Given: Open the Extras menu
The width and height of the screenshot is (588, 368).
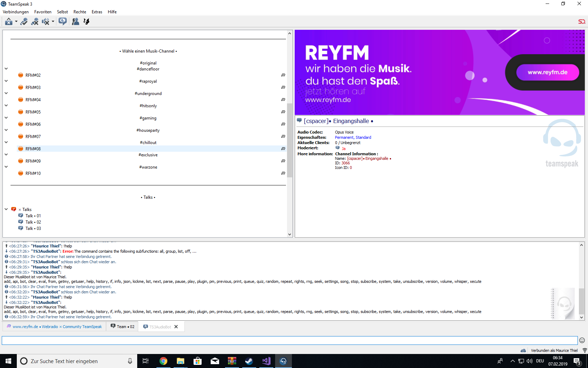Looking at the screenshot, I should click(97, 12).
